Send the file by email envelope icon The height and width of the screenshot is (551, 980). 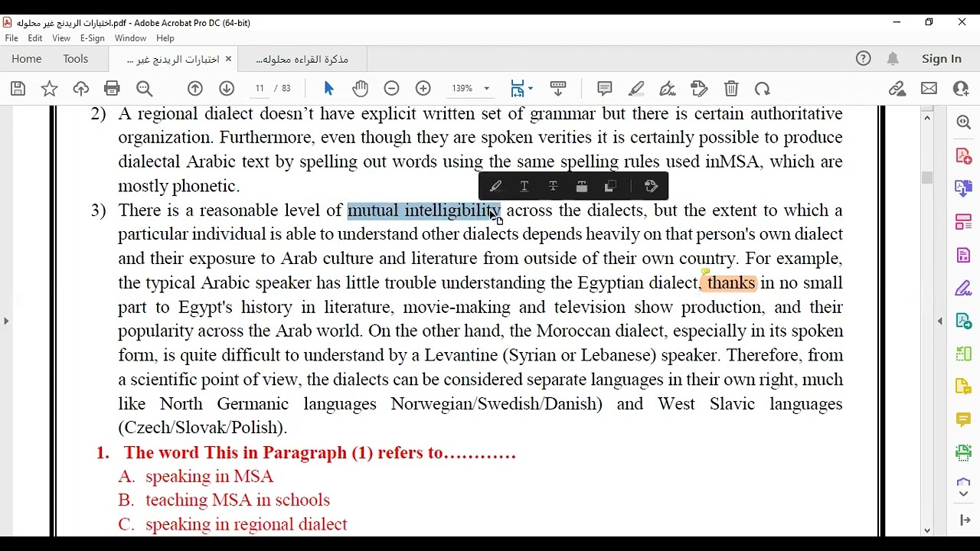tap(929, 89)
